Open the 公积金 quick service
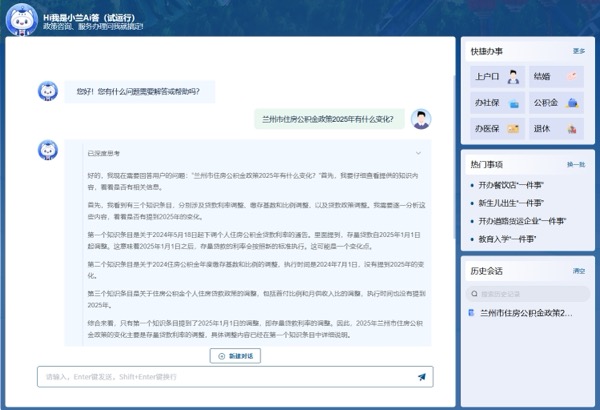 [556, 103]
